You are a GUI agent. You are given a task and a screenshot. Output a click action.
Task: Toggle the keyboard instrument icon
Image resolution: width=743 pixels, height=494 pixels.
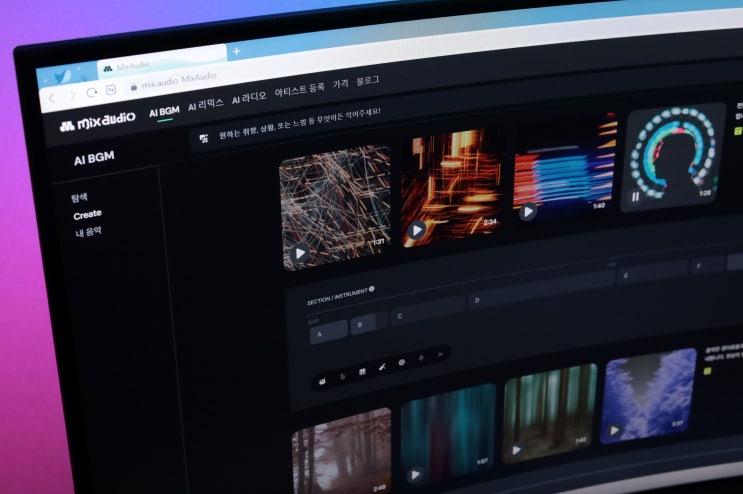pyautogui.click(x=362, y=372)
